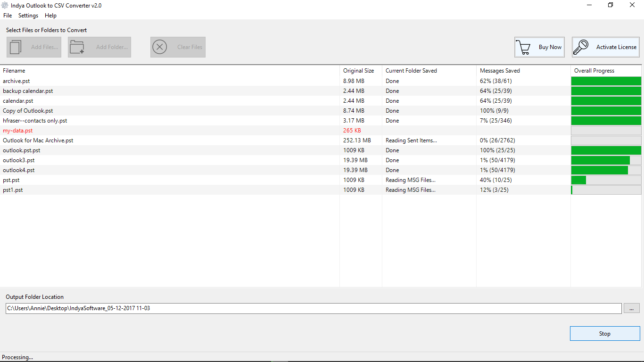Click the 40% (10/25) messages cell
Viewport: 644px width, 362px height.
(x=495, y=180)
